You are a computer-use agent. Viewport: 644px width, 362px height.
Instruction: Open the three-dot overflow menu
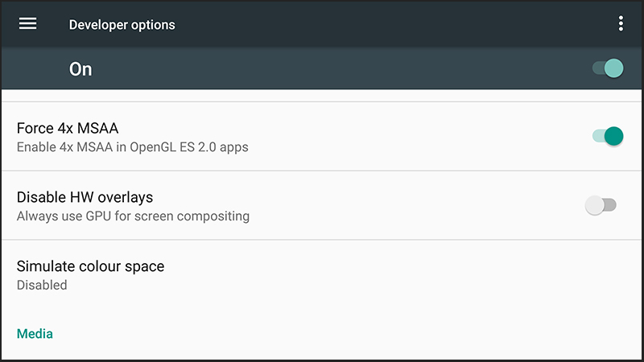pyautogui.click(x=621, y=23)
